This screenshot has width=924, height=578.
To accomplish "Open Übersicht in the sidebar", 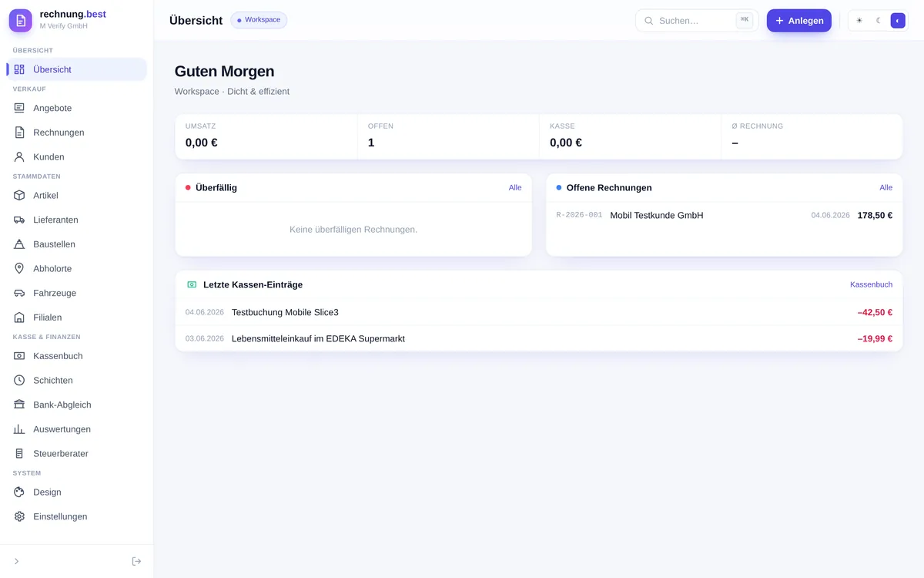I will point(77,69).
